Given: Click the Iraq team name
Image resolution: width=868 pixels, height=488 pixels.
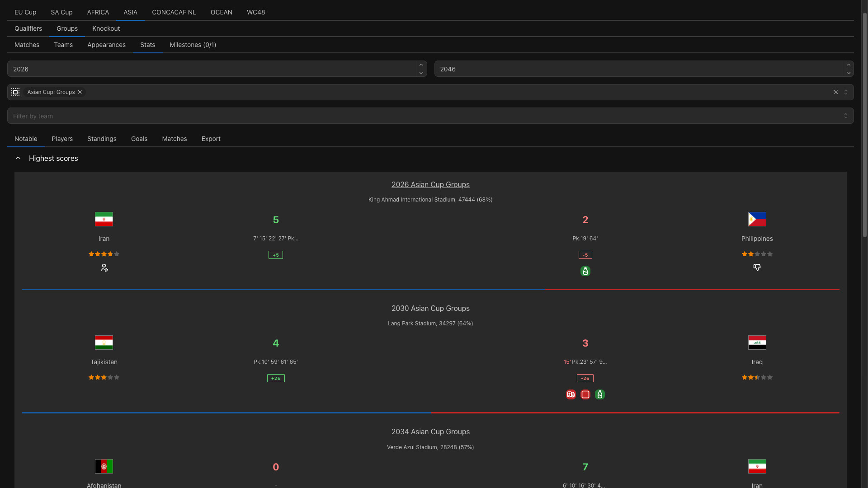Looking at the screenshot, I should (x=757, y=362).
